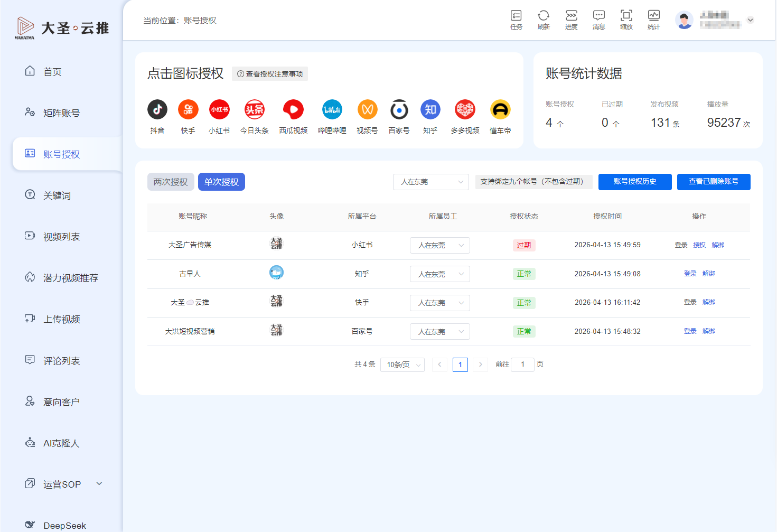Click the Kuaishou (快手) platform icon

[188, 109]
